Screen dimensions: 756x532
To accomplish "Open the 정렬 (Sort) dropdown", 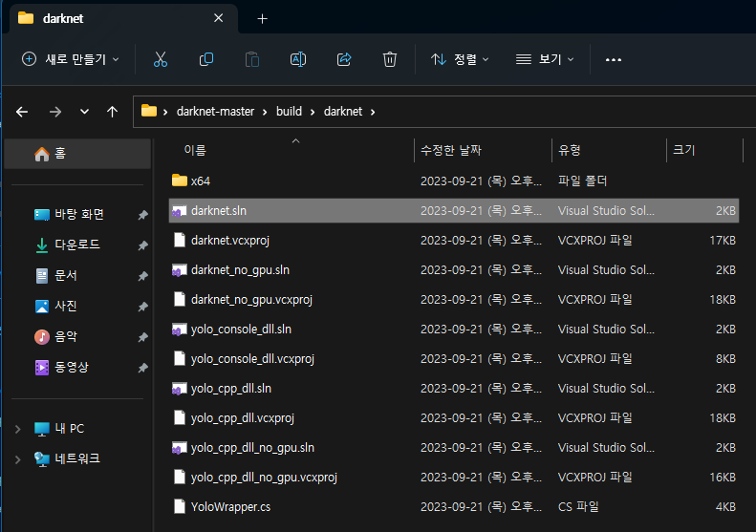I will [460, 59].
